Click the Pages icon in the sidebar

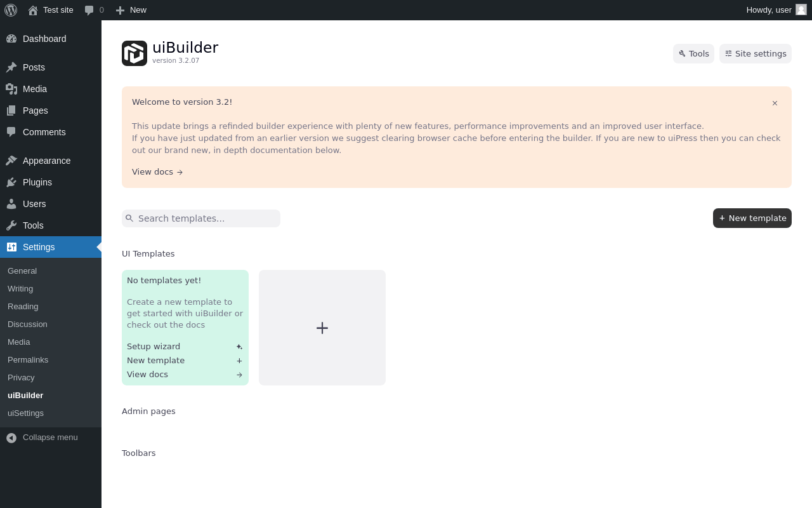coord(11,110)
